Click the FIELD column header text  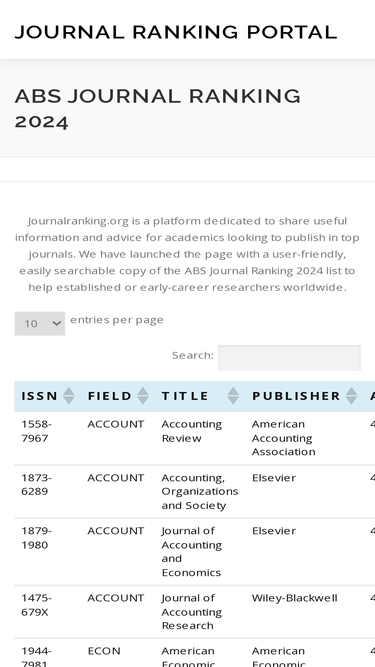click(110, 396)
